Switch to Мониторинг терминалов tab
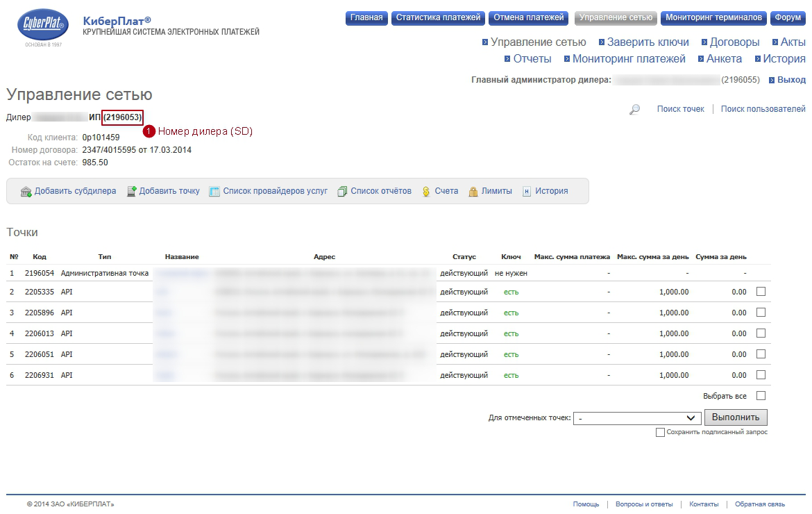The width and height of the screenshot is (812, 514). (713, 18)
